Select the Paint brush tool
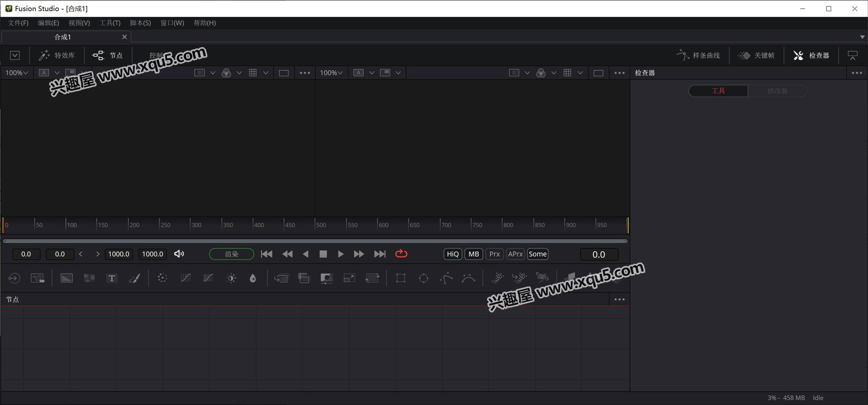868x405 pixels. pyautogui.click(x=135, y=278)
